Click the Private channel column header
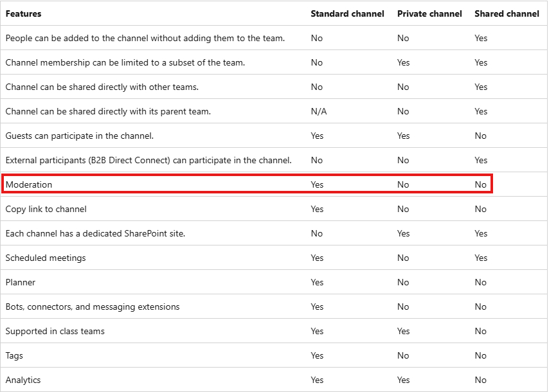The height and width of the screenshot is (392, 549). coord(429,13)
